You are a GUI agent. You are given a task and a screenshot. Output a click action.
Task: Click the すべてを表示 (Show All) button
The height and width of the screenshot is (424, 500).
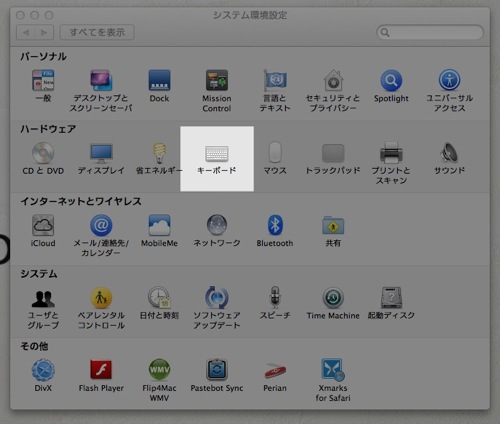point(97,32)
